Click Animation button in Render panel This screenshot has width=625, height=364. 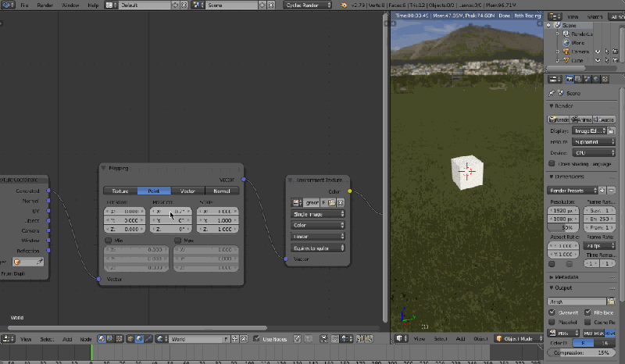coord(580,120)
